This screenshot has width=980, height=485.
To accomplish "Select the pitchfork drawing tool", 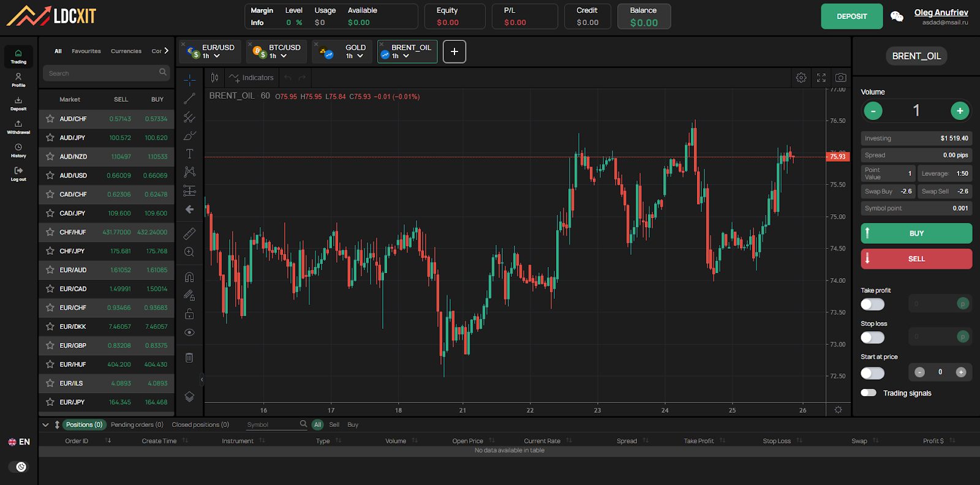I will coord(190,117).
